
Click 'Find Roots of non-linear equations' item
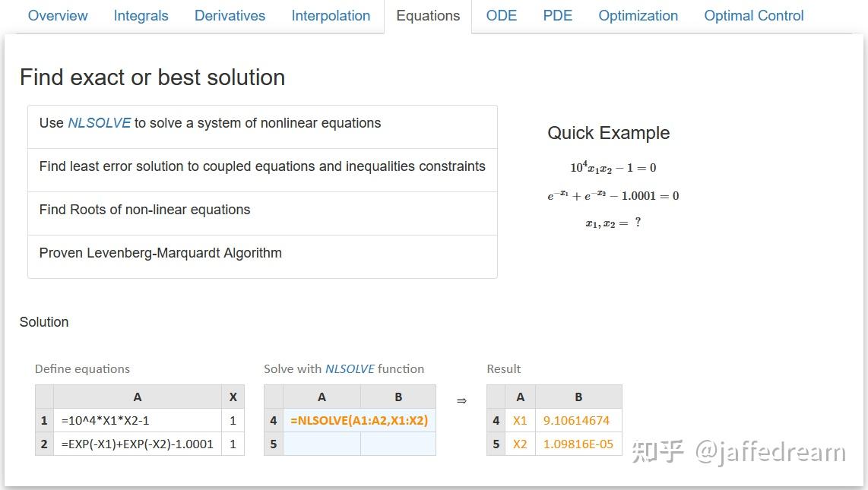144,210
